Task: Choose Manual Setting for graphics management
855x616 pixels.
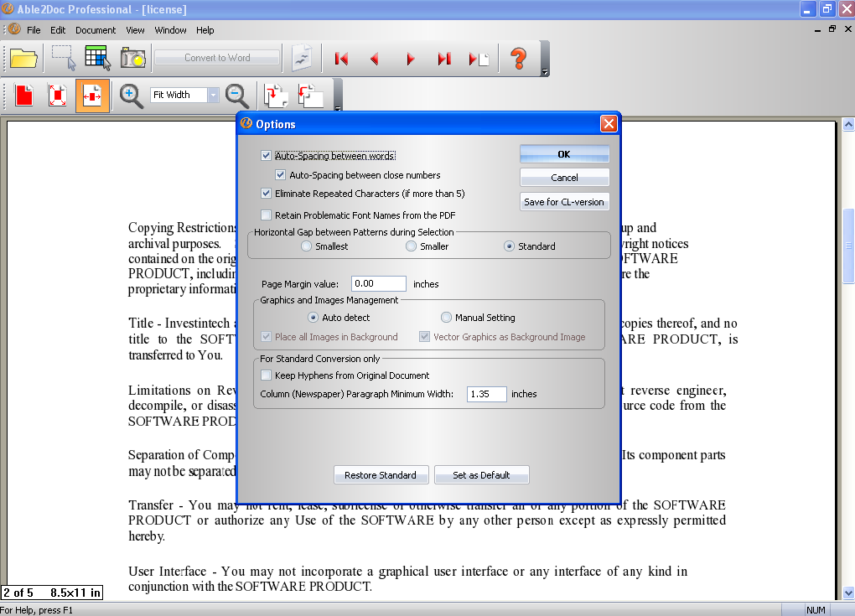Action: coord(446,318)
